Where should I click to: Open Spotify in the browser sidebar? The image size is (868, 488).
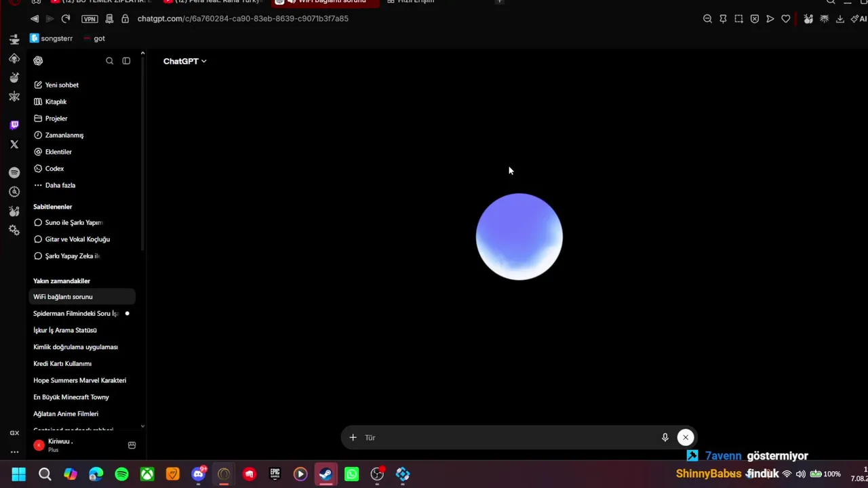[x=14, y=173]
